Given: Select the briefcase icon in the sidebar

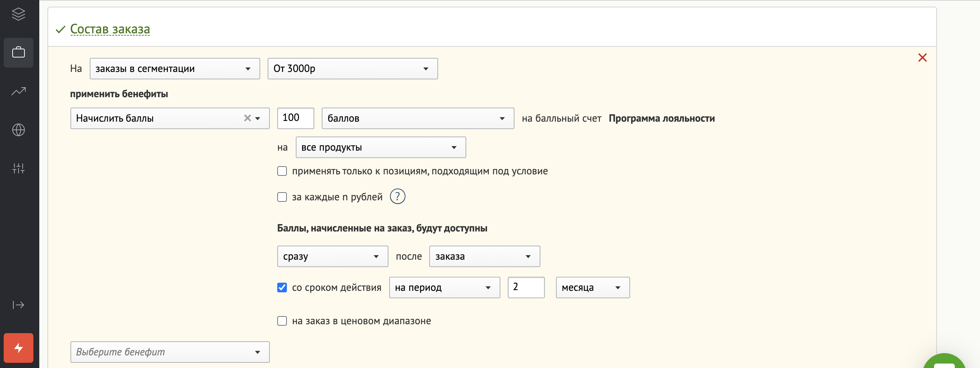Looking at the screenshot, I should coord(18,52).
